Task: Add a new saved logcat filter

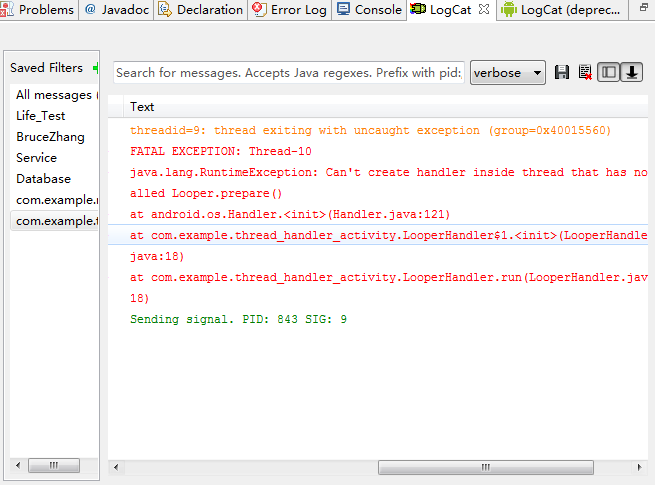Action: (96, 68)
